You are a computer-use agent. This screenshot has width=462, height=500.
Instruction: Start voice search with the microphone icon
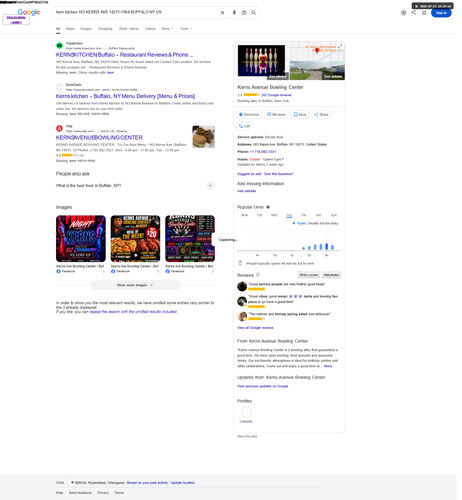click(x=234, y=13)
